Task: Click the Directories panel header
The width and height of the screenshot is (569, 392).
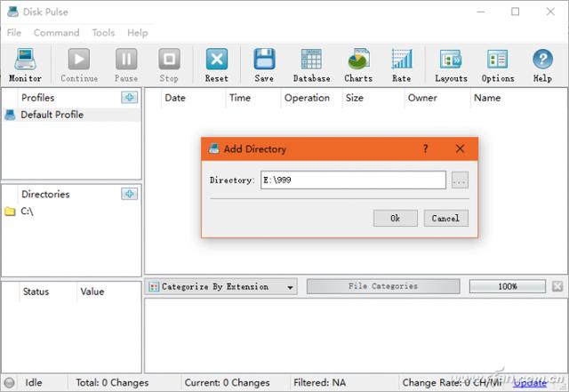Action: [45, 194]
